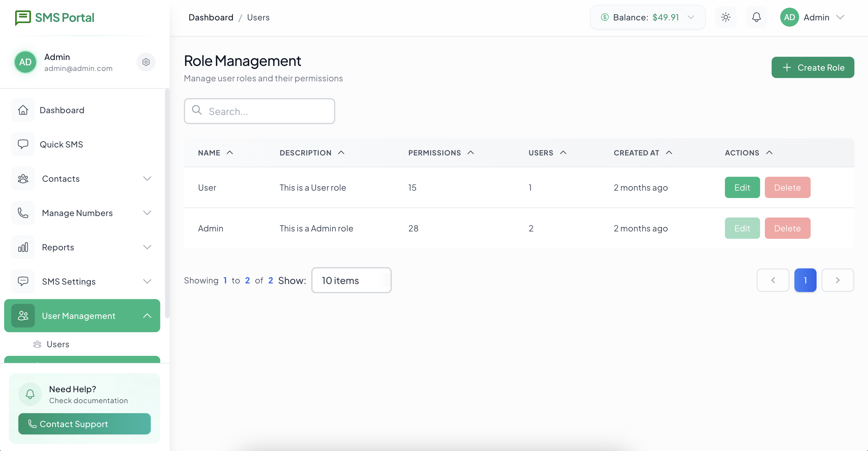
Task: Toggle light/dark theme sun icon
Action: [x=726, y=17]
